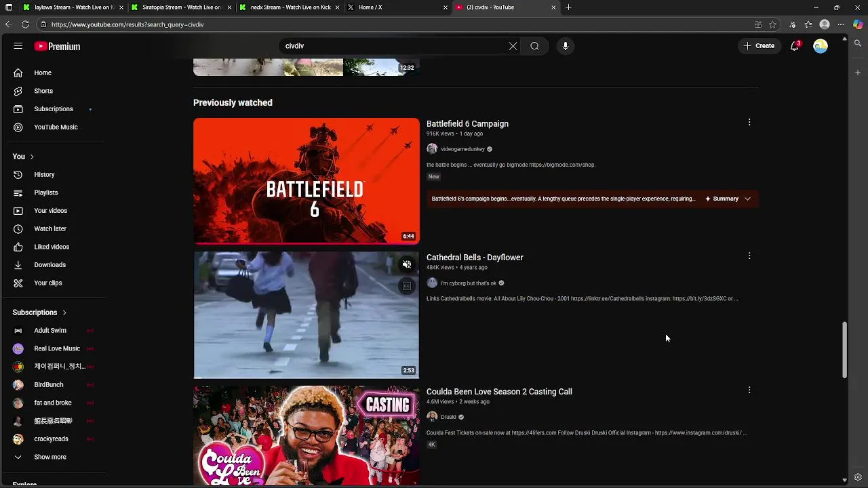The height and width of the screenshot is (488, 868).
Task: Toggle captions on the Cathedral Bells preview
Action: (407, 286)
